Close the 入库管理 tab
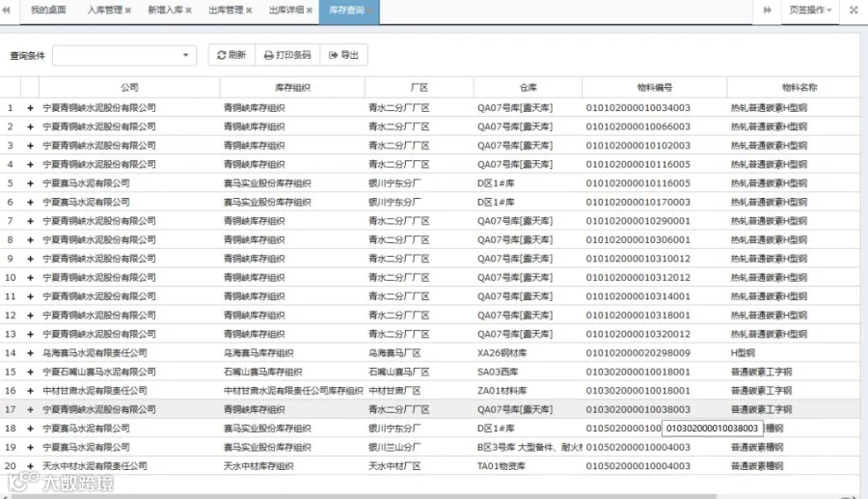The width and height of the screenshot is (868, 499). pos(128,11)
